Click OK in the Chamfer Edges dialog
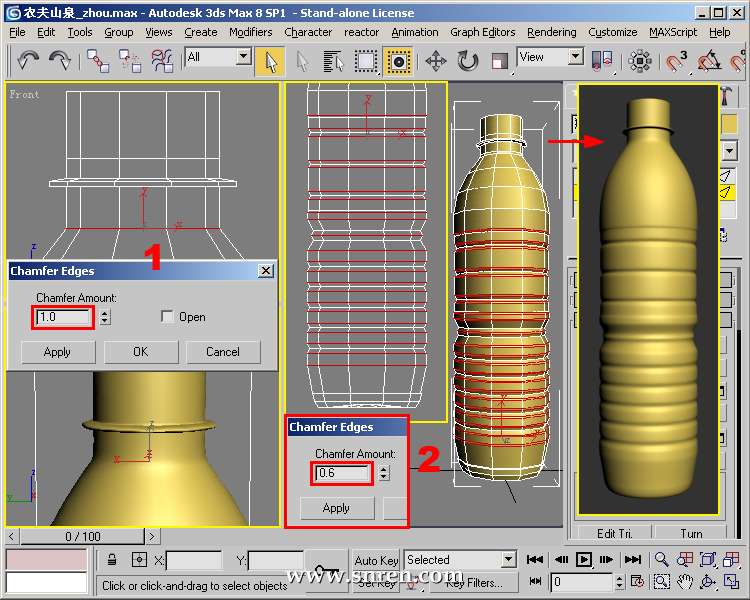Screen dimensions: 750x600 tap(140, 352)
